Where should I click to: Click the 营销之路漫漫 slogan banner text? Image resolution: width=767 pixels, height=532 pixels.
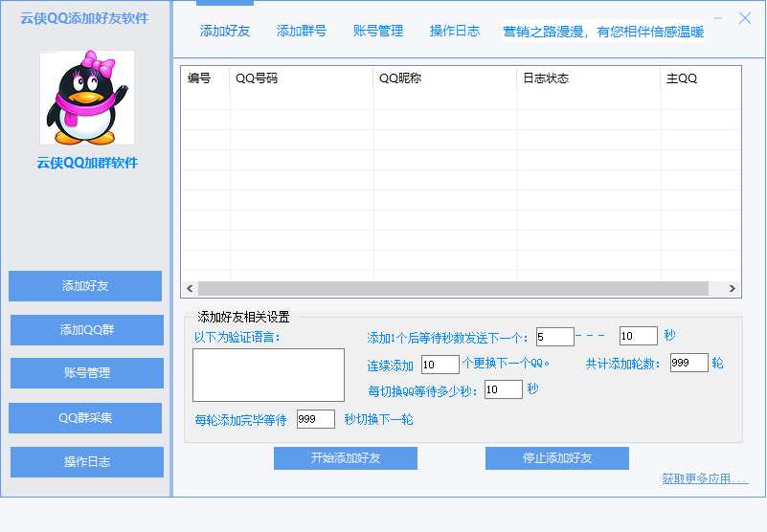tap(603, 32)
